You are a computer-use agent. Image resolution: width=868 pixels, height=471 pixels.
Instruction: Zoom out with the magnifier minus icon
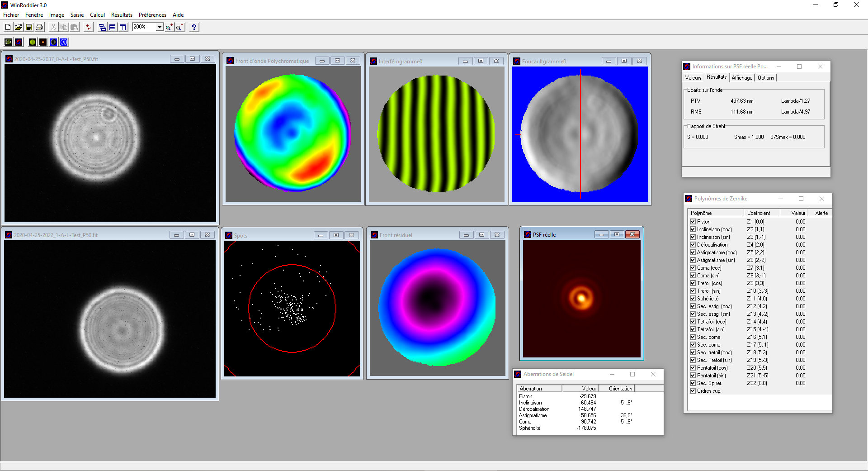tap(179, 27)
